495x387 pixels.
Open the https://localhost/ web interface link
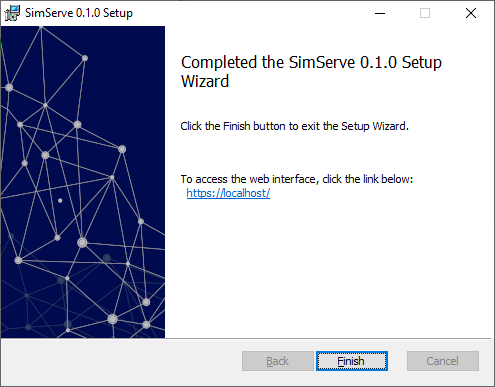[x=228, y=193]
